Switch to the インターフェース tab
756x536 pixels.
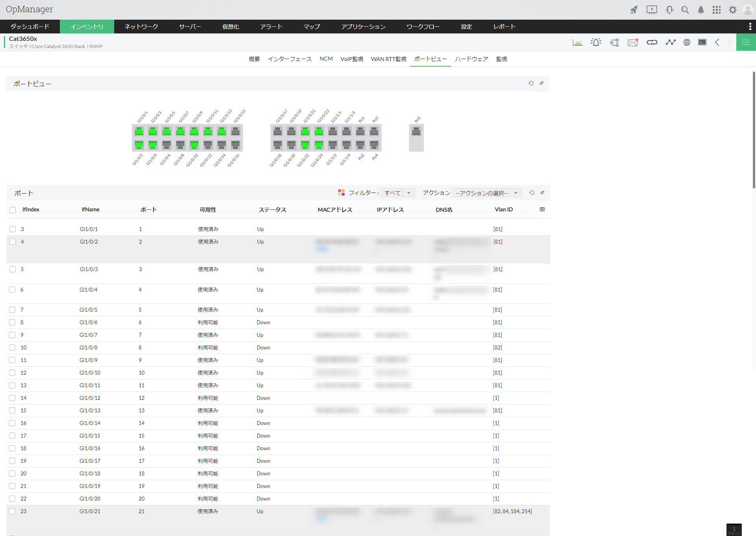[289, 59]
